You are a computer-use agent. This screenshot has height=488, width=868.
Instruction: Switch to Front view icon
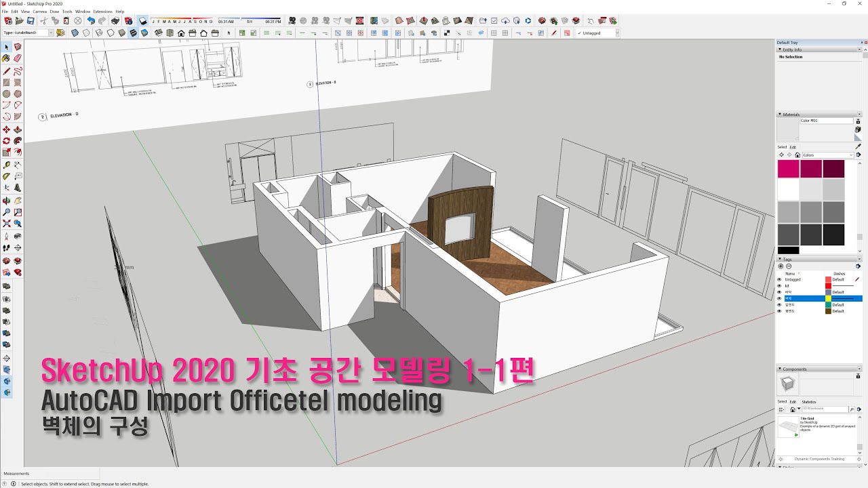181,33
